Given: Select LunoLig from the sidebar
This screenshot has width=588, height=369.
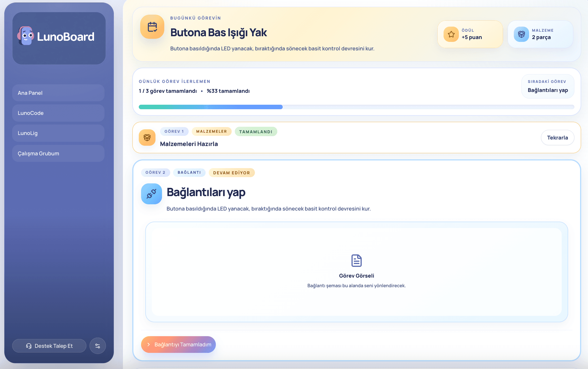Looking at the screenshot, I should (58, 133).
